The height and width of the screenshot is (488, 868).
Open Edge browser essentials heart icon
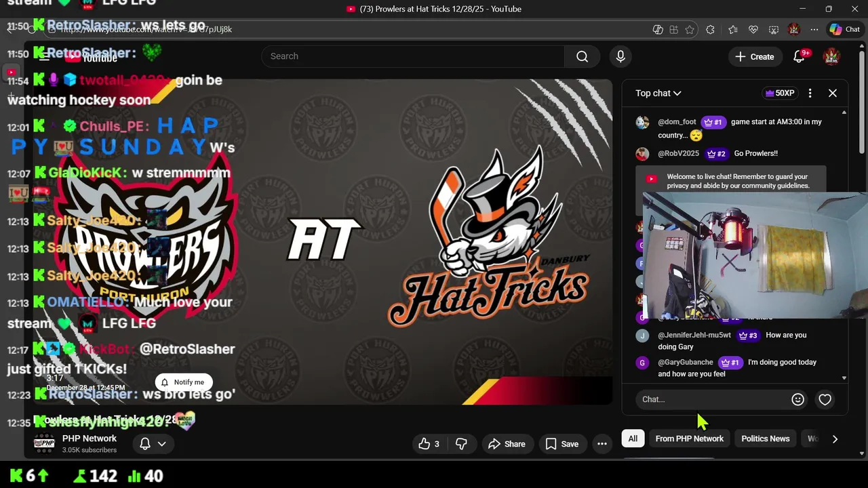click(x=753, y=29)
